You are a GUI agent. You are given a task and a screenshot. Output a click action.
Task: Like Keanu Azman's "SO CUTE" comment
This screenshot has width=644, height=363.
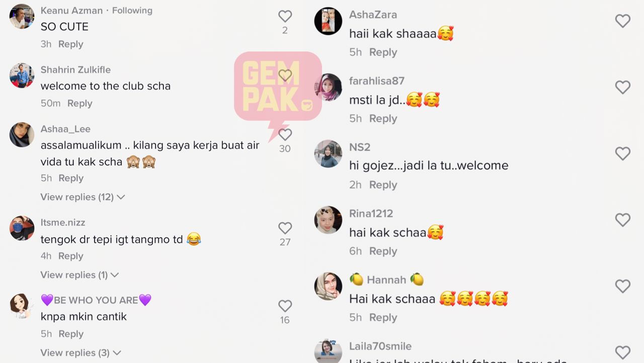pyautogui.click(x=285, y=16)
